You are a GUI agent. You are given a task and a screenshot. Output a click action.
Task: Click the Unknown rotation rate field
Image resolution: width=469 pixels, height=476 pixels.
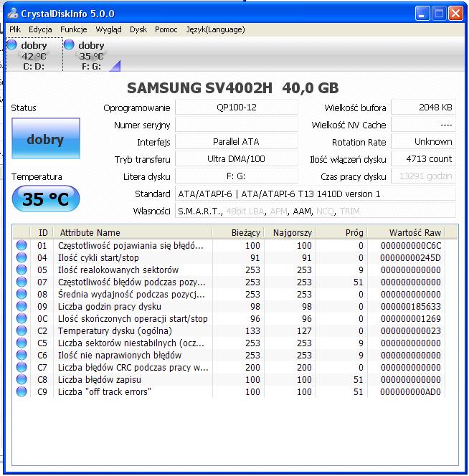[423, 142]
